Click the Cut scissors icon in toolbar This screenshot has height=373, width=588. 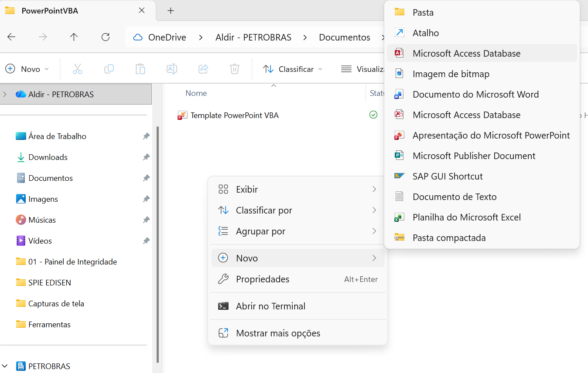point(77,69)
